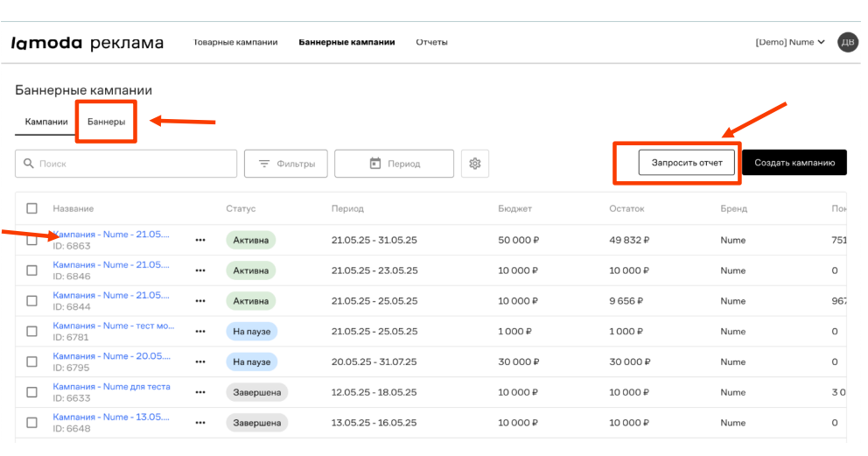Open three-dot menu for campaign ID 6781

click(200, 332)
